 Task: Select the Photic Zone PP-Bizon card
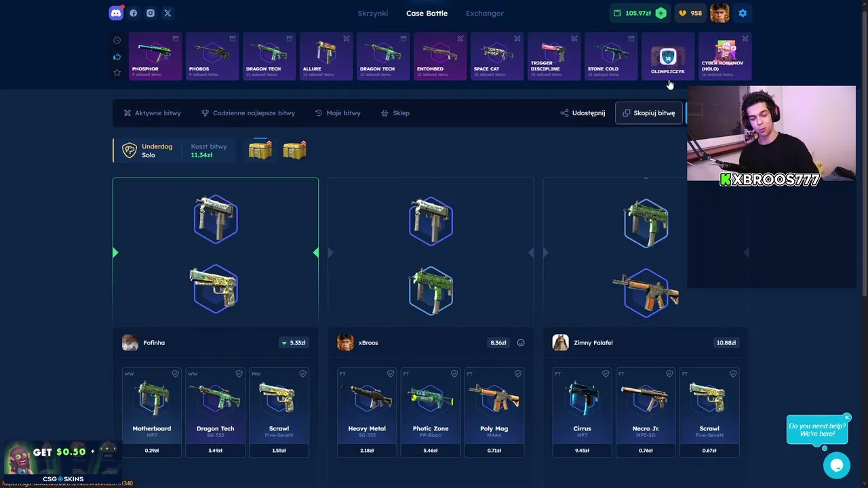[431, 412]
